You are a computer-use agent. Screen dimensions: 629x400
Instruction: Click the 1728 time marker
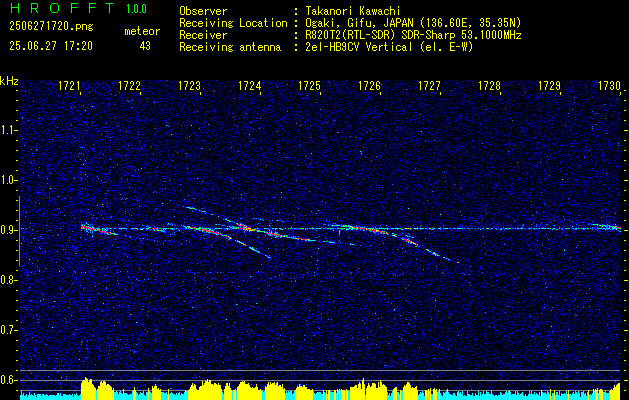(x=489, y=86)
